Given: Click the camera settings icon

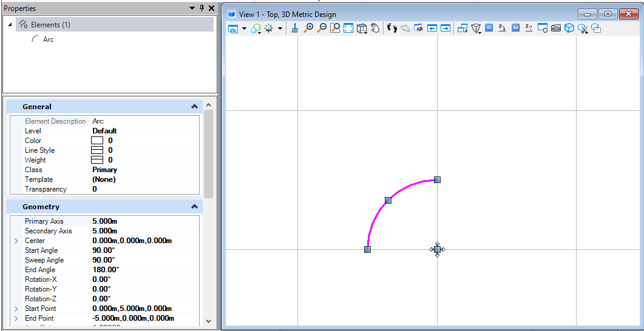Looking at the screenshot, I should [556, 28].
